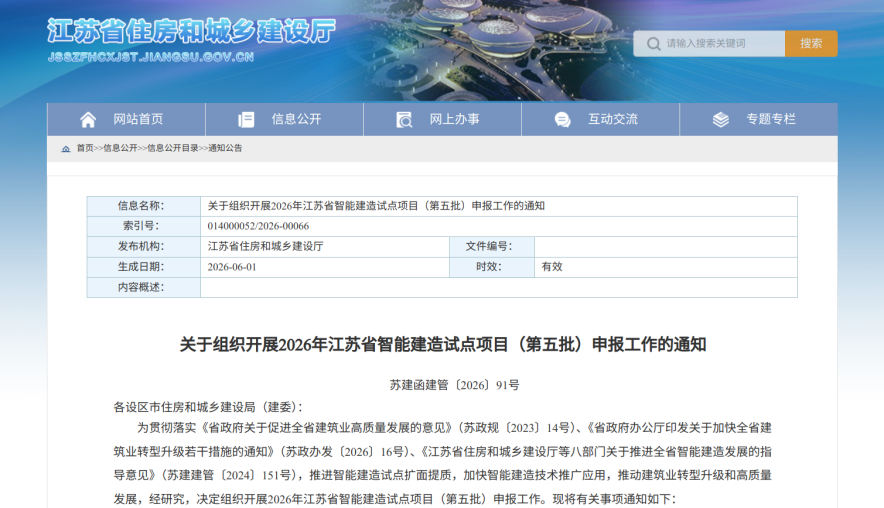Click the index number 014000052/2026-00066
Viewport: 884px width, 508px height.
[258, 226]
